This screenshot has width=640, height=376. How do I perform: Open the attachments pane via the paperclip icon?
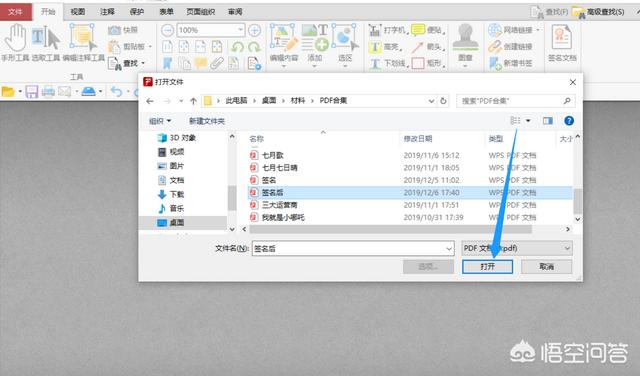[217, 63]
